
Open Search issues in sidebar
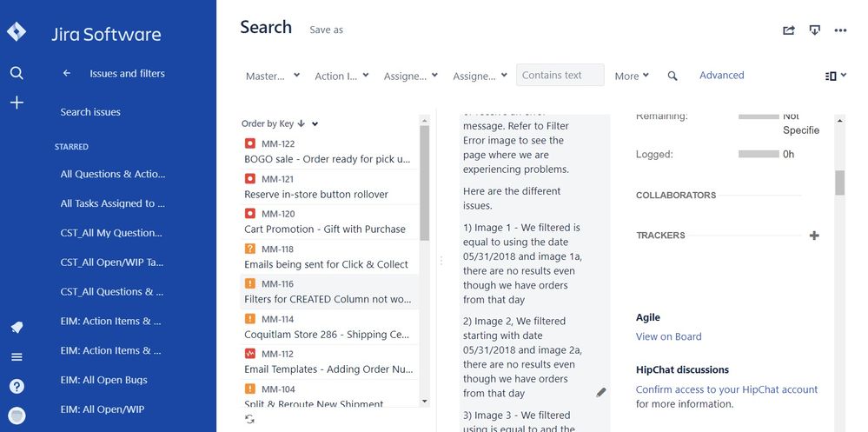click(90, 112)
